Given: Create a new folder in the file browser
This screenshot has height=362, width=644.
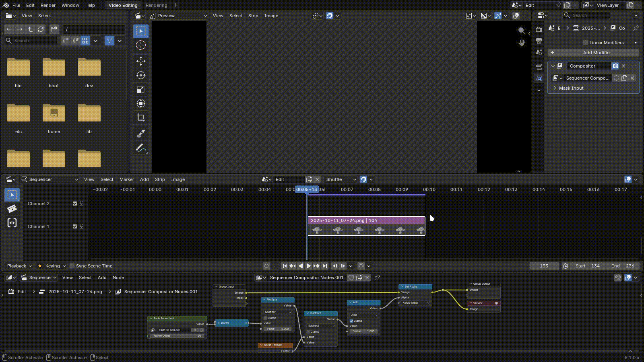Looking at the screenshot, I should coord(54,29).
